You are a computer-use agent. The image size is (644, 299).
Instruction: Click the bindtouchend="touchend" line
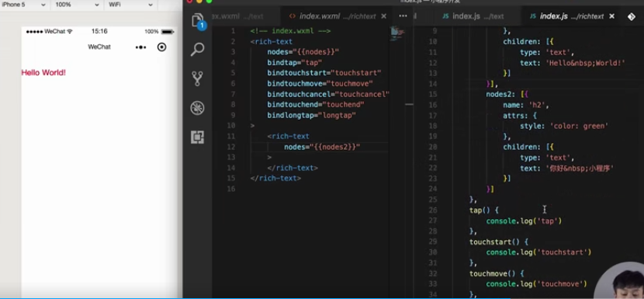(316, 105)
